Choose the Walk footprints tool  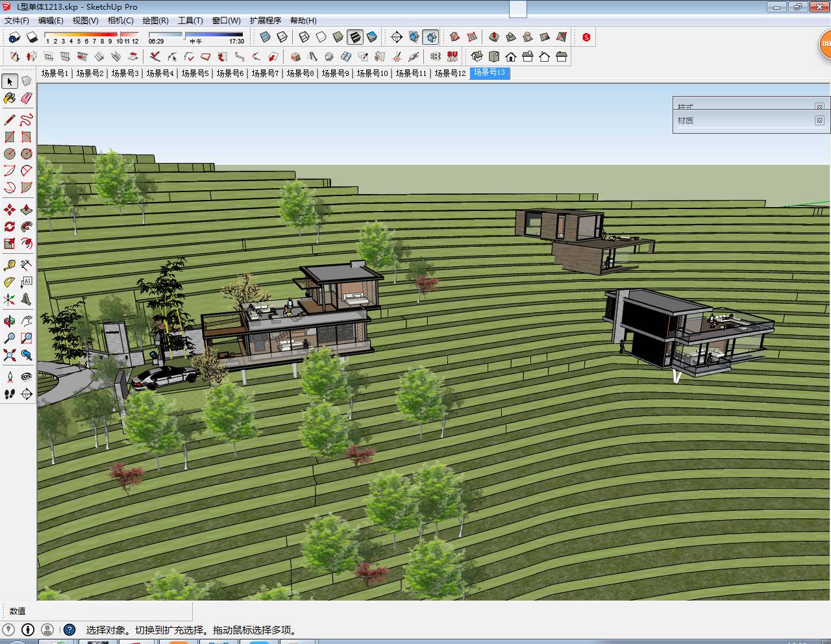10,394
